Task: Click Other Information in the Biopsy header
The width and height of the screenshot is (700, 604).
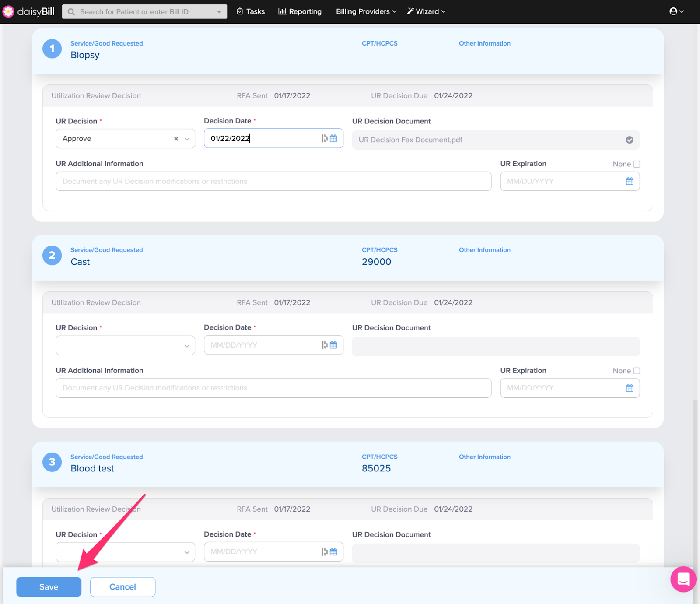Action: (x=485, y=43)
